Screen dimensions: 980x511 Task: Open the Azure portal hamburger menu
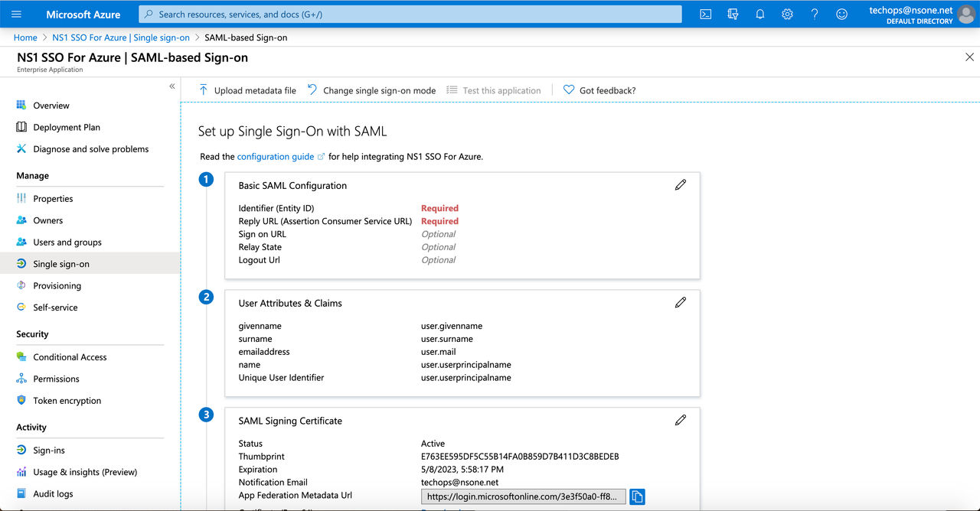(17, 14)
